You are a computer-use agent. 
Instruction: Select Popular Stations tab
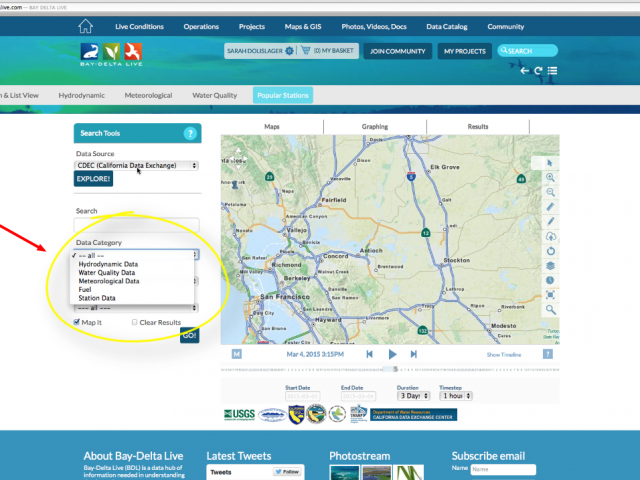click(x=283, y=95)
